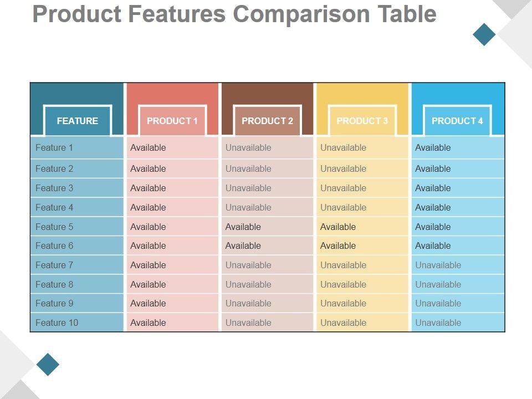Click Product 1's Available cell for Feature 3

click(148, 188)
